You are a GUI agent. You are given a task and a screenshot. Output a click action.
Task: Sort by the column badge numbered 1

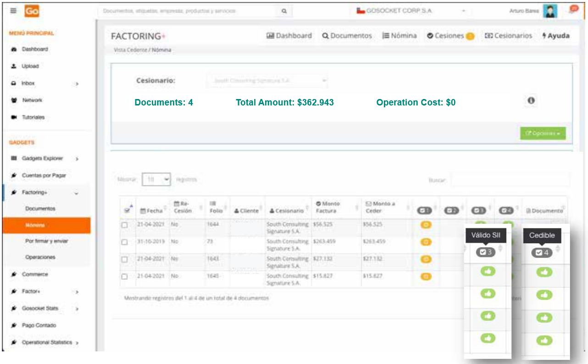[x=424, y=210]
